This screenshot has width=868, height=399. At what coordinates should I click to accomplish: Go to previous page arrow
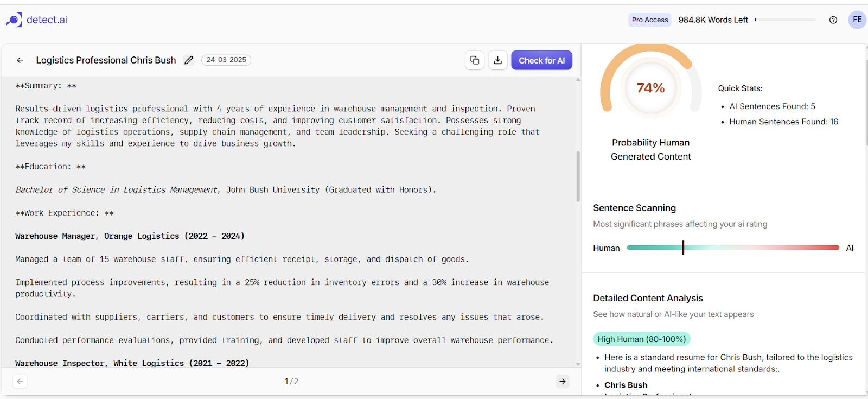[20, 382]
